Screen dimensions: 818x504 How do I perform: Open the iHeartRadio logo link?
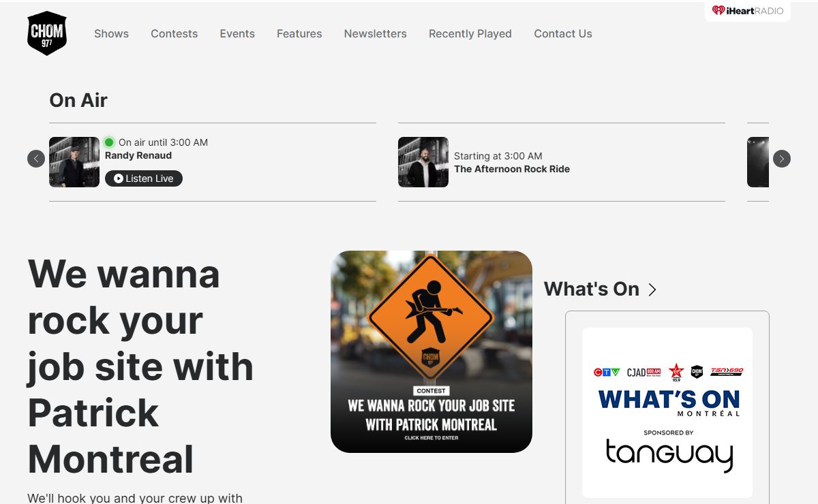[x=748, y=11]
